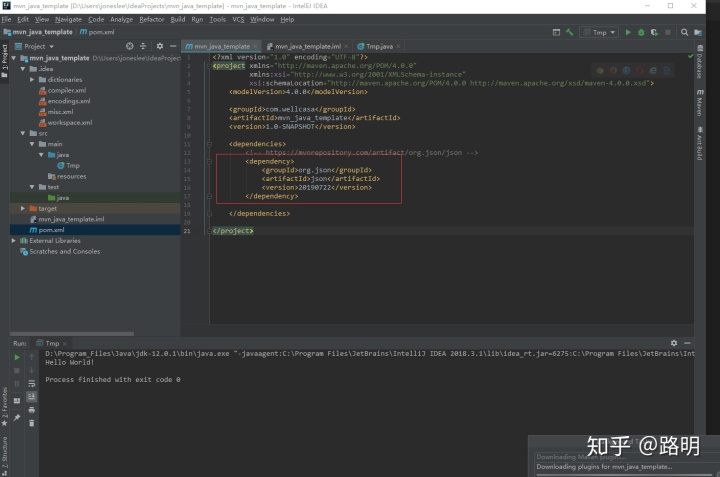Open Opera browser preview icon
Screen dimensions: 720x477
pyautogui.click(x=640, y=70)
